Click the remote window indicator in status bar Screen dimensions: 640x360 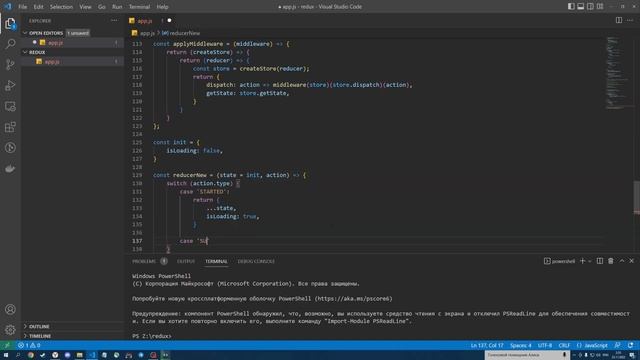pyautogui.click(x=7, y=345)
